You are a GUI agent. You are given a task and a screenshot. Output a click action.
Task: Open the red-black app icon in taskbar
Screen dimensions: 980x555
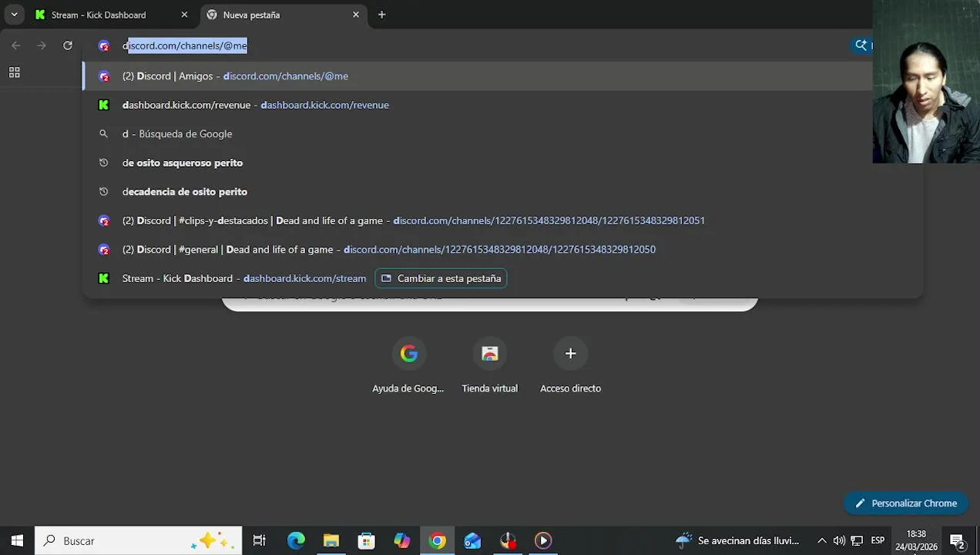tap(508, 540)
